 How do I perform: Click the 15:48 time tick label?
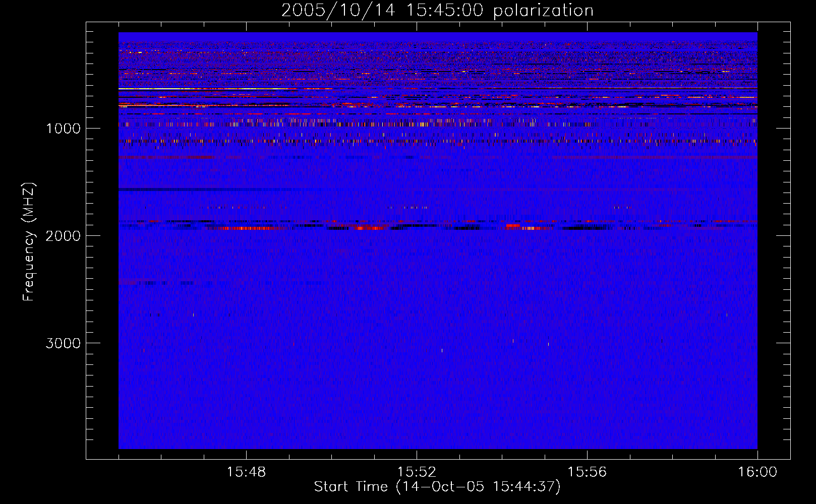pos(246,472)
